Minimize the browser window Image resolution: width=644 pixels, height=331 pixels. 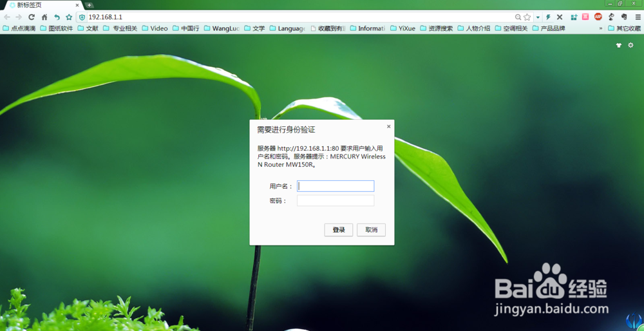pos(609,3)
